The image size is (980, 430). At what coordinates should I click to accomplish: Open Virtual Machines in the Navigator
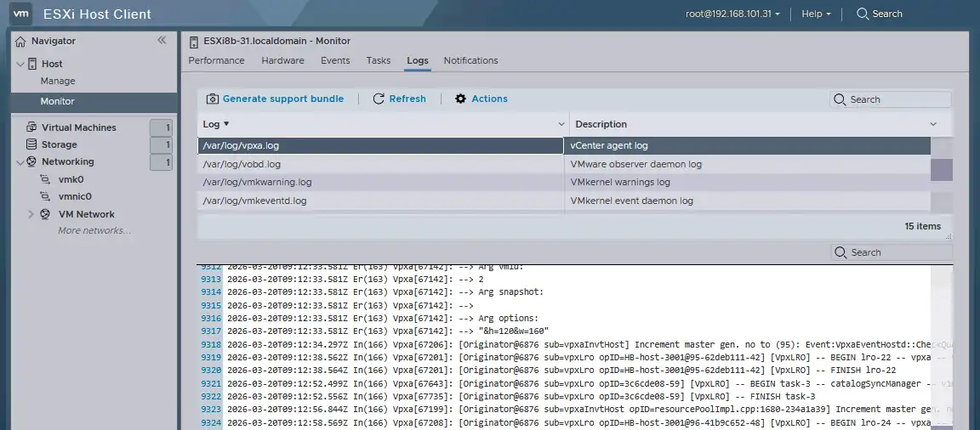pos(79,127)
